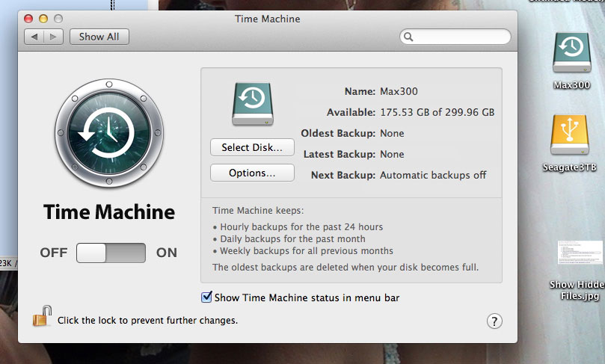Click the Time Machine window title
Viewport: 605px width, 364px height.
pos(268,19)
